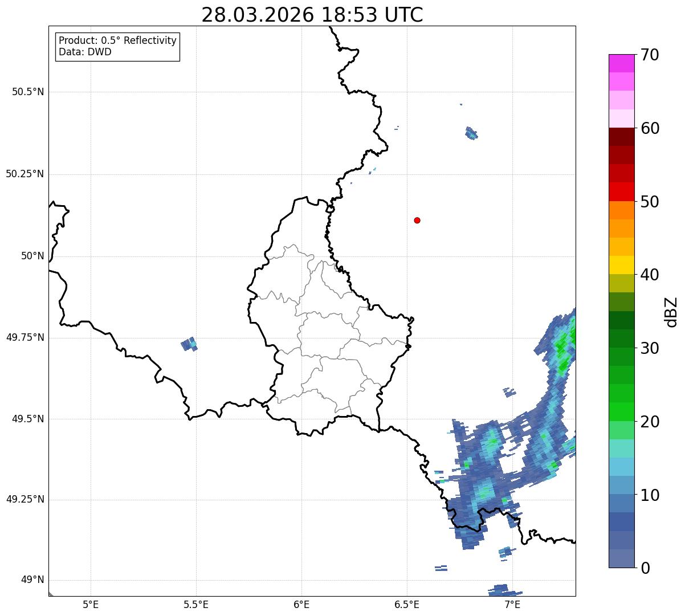This screenshot has height=616, width=685.
Task: Click the isolated radar echo near 5.5°E
Action: 189,344
